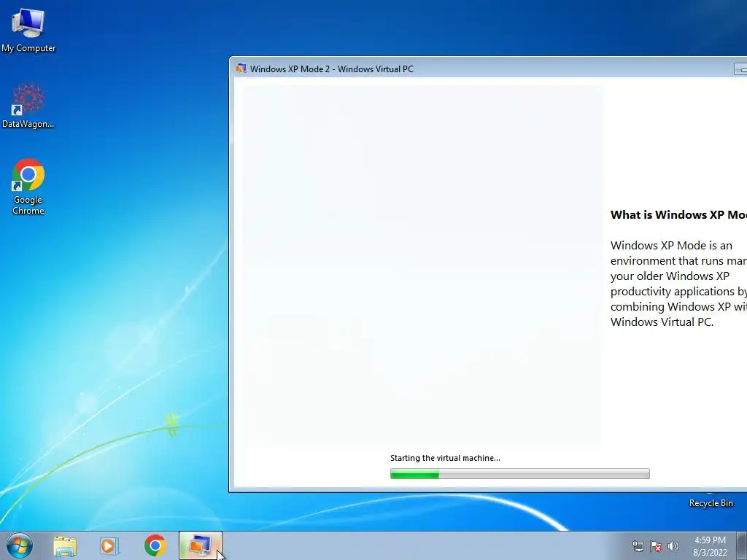Click the Virtual PC window title bar icon

click(x=241, y=69)
